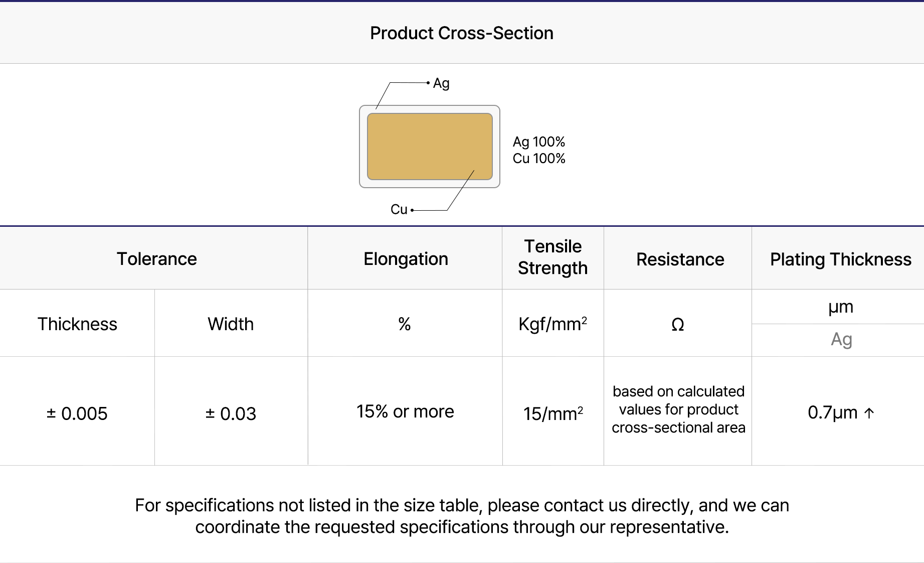
Task: Click the Ag label above the diagram
Action: (441, 83)
